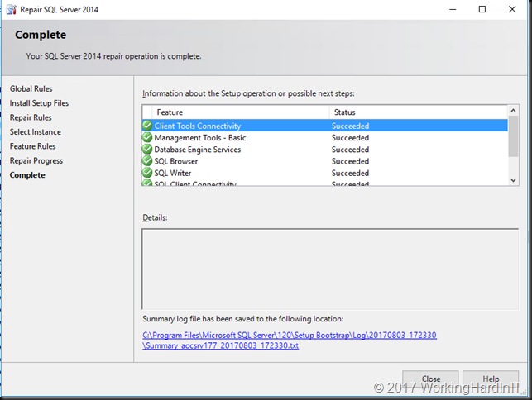
Task: Click the feature list scroll down arrow
Action: (513, 180)
